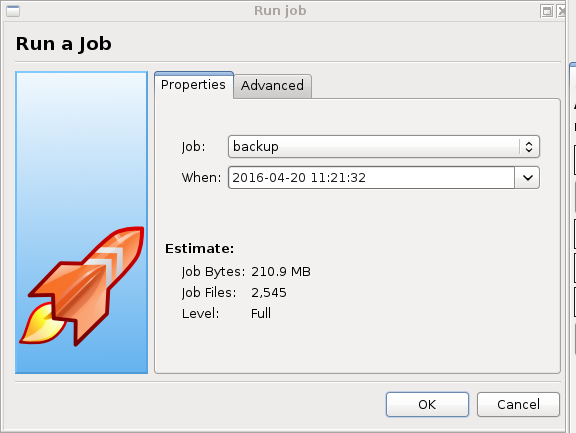This screenshot has height=433, width=576.
Task: Maximize the Run job window
Action: coord(547,11)
